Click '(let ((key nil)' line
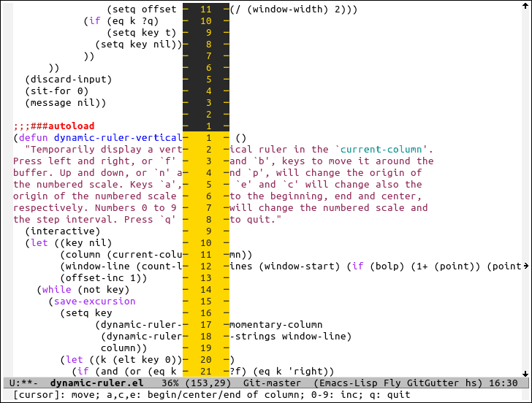This screenshot has height=403, width=532. click(68, 243)
